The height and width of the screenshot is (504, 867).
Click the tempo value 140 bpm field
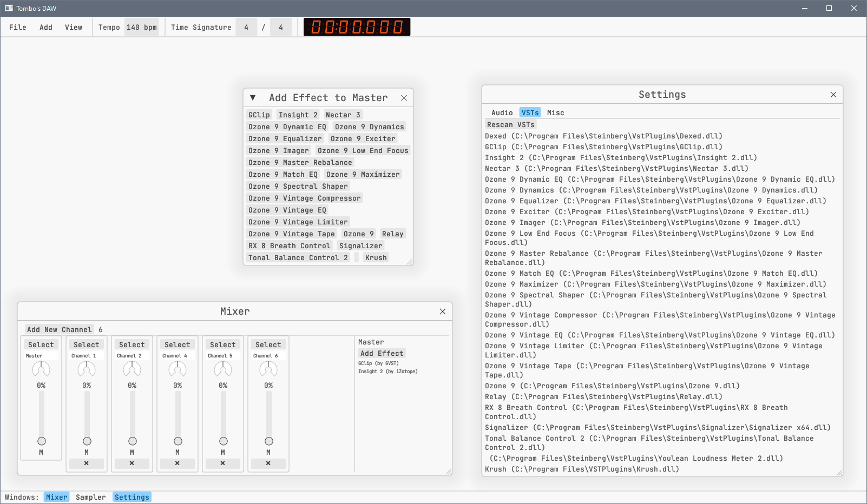click(142, 28)
